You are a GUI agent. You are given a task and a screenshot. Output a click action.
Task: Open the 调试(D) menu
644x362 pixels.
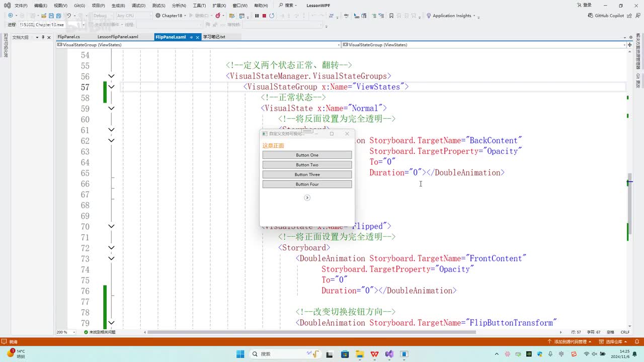[x=138, y=6]
